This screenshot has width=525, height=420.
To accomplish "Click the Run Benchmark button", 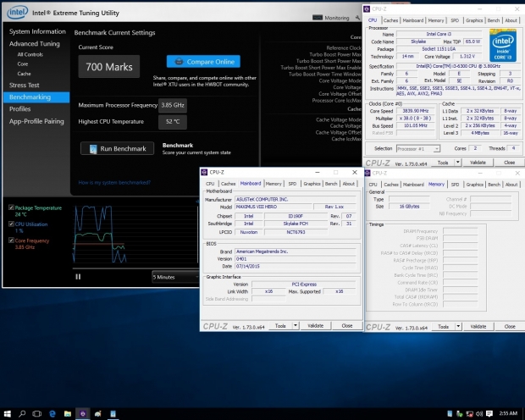I will click(x=117, y=148).
